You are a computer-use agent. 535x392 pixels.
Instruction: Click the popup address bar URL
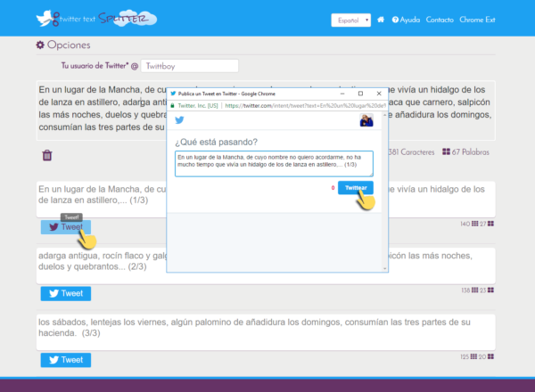pyautogui.click(x=305, y=106)
